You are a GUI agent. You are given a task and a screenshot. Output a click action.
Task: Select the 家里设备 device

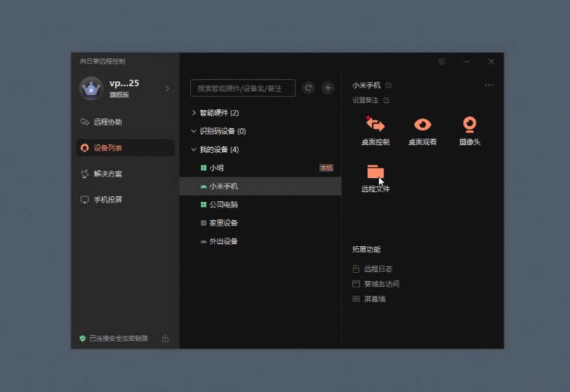pos(260,223)
